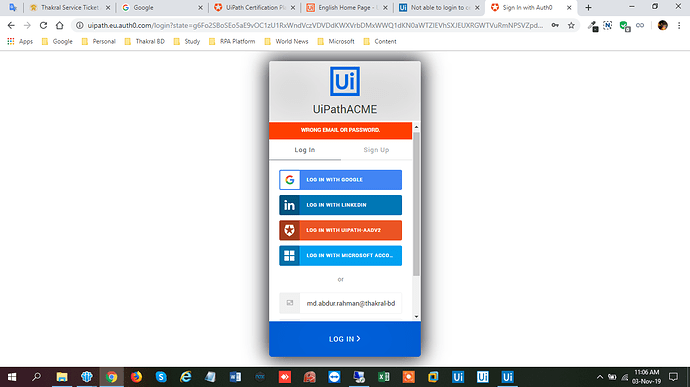Screen dimensions: 690x387
Task: Open Skype from the taskbar
Action: click(161, 377)
